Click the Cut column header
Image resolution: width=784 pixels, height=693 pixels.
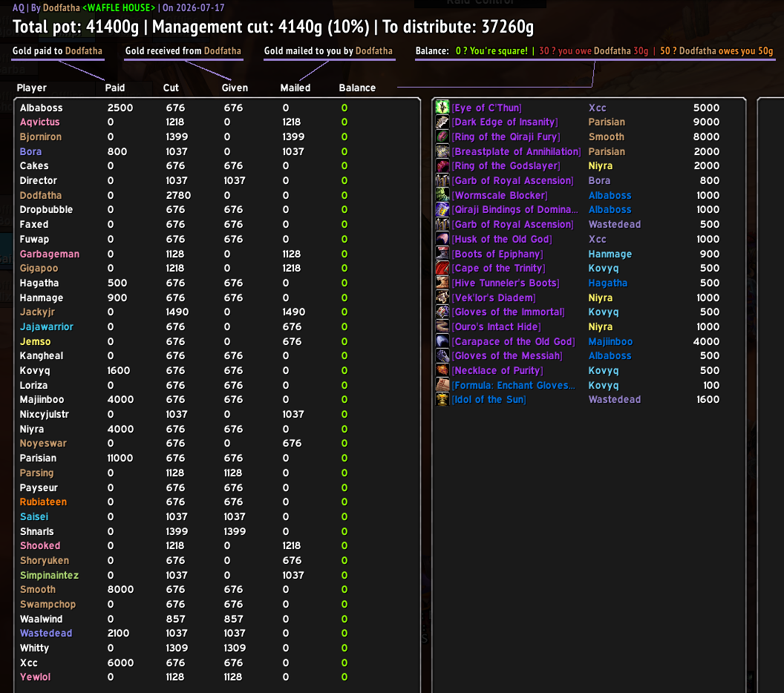pyautogui.click(x=171, y=88)
